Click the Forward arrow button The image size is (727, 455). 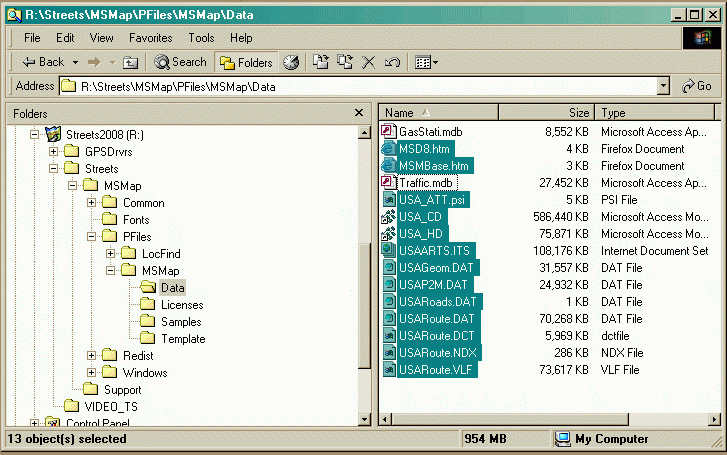click(94, 62)
